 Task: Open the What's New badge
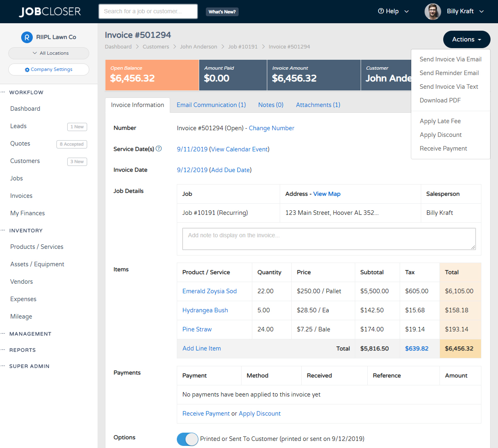pos(222,11)
